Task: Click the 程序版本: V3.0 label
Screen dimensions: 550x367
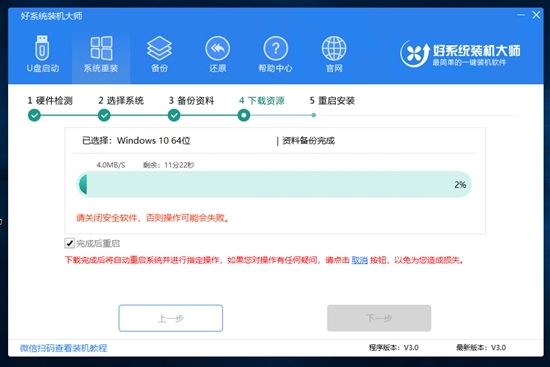Action: point(394,348)
